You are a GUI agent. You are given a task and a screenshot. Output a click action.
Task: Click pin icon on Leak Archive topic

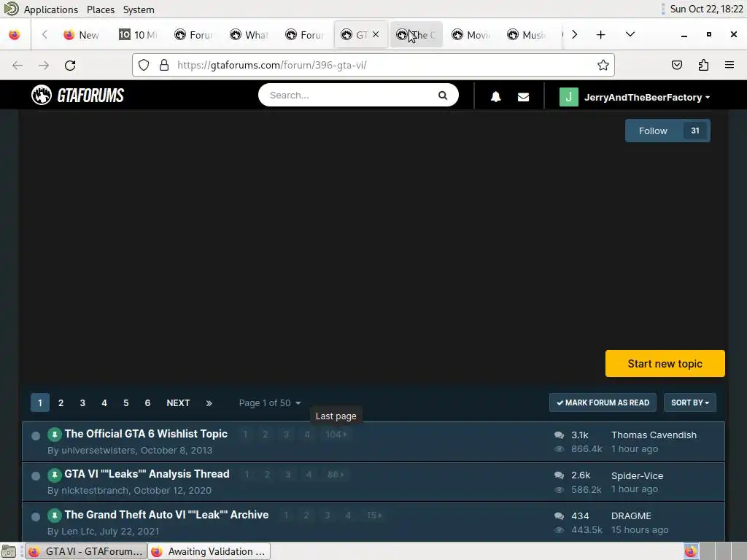pos(54,516)
